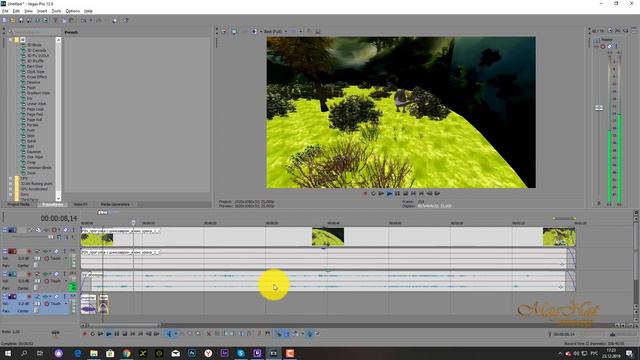Image resolution: width=640 pixels, height=360 pixels.
Task: Click the Insert Region icon
Action: coord(267,334)
